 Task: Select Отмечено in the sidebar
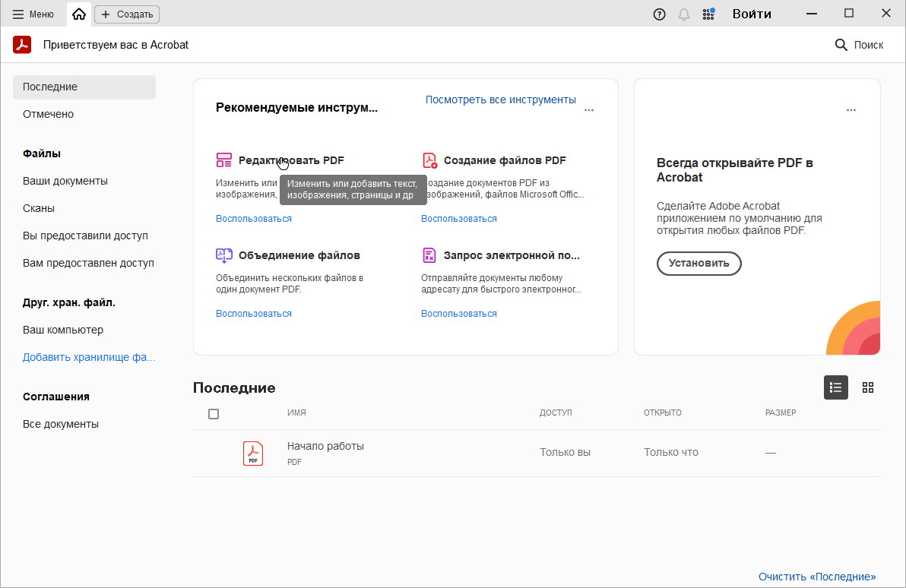pyautogui.click(x=49, y=114)
